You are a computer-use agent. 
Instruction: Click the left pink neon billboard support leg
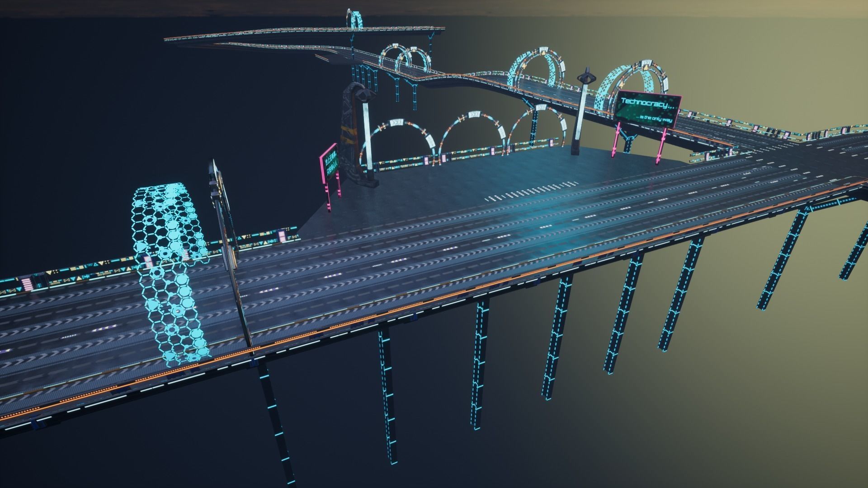(x=616, y=139)
